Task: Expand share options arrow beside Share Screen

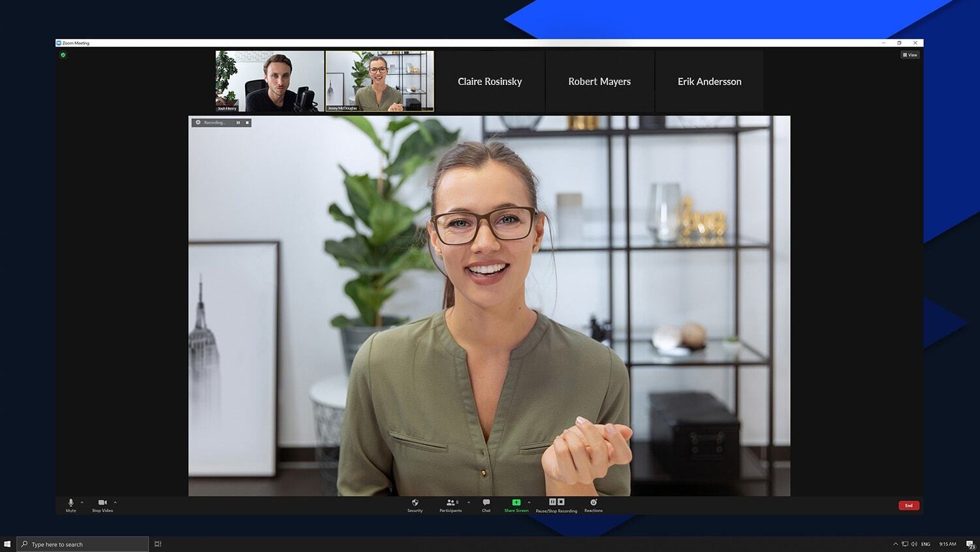Action: click(529, 502)
